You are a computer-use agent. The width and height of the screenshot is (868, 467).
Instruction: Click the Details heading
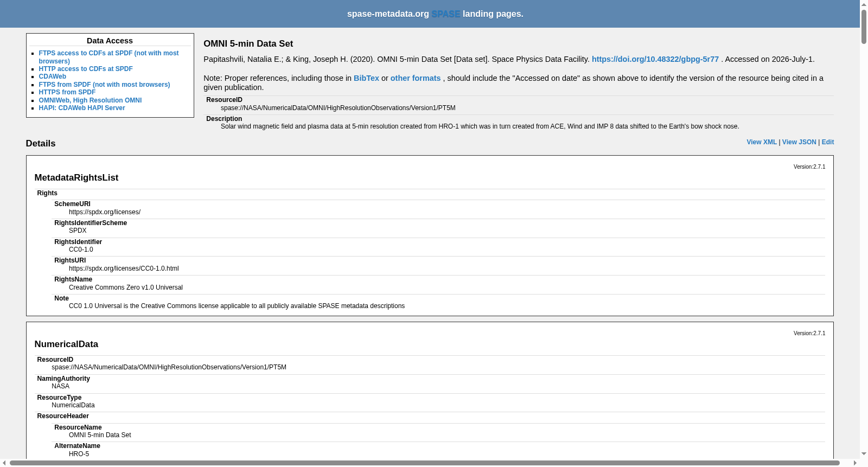[41, 144]
